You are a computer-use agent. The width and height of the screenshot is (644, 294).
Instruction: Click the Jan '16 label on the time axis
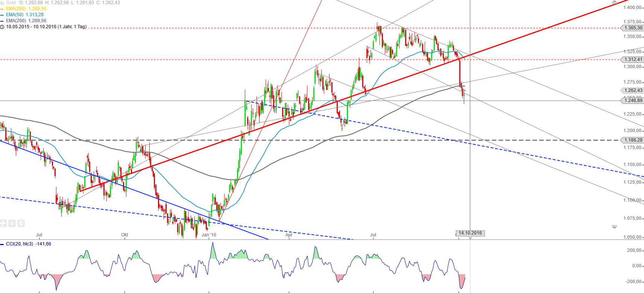(209, 235)
